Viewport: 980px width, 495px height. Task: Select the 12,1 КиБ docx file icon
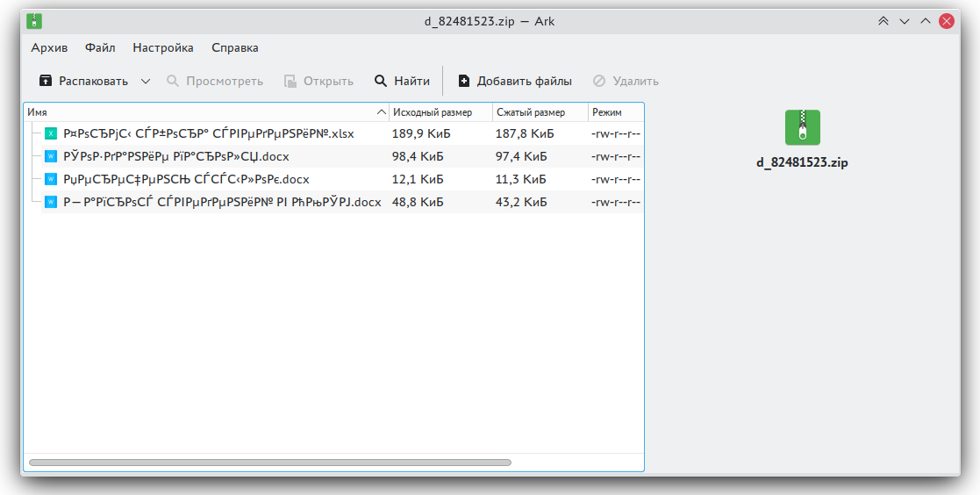point(51,179)
